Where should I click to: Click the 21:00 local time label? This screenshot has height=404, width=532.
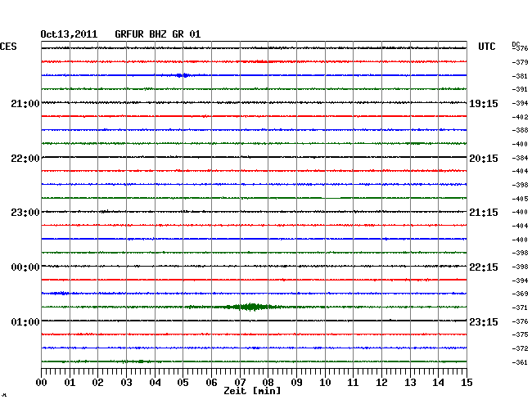pos(25,104)
